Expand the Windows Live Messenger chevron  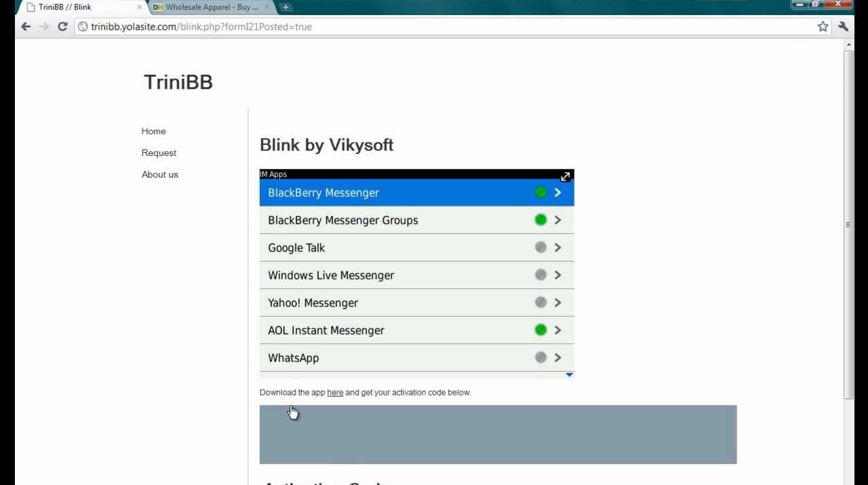click(x=557, y=275)
